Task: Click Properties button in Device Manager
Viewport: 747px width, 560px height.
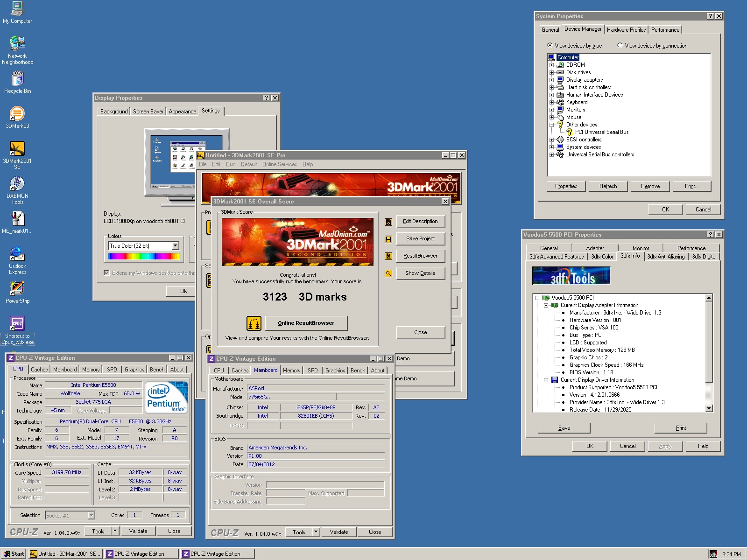Action: [566, 186]
